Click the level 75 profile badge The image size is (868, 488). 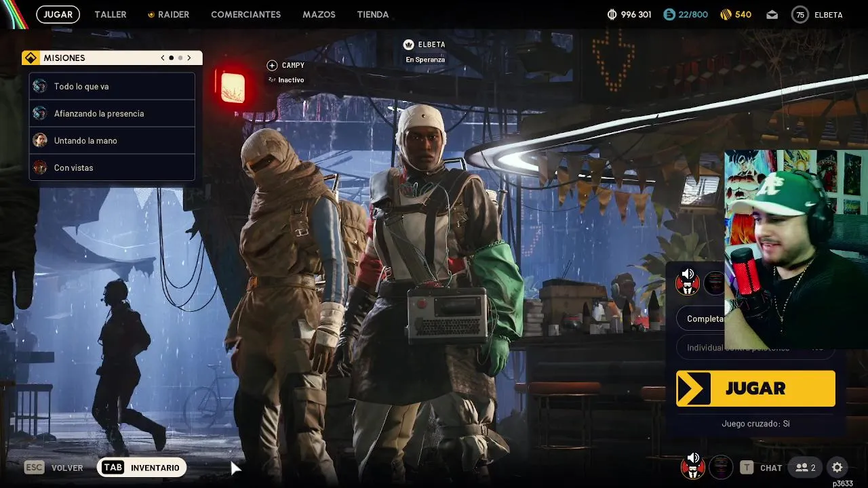[x=800, y=14]
